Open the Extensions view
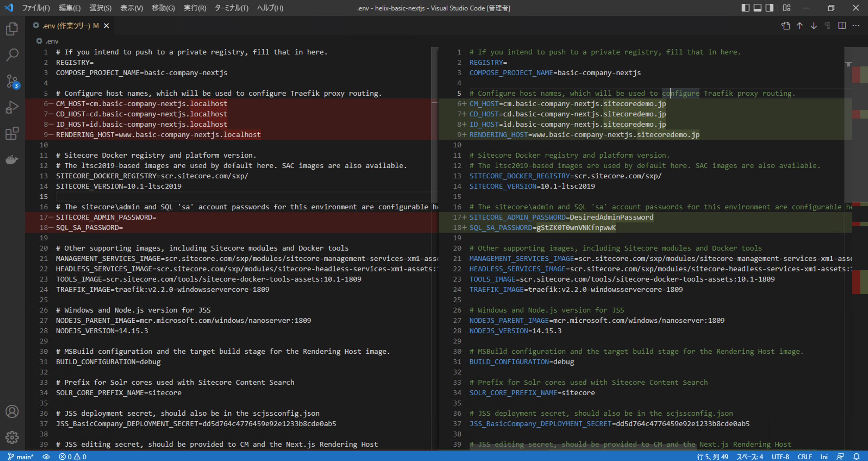 click(x=12, y=133)
